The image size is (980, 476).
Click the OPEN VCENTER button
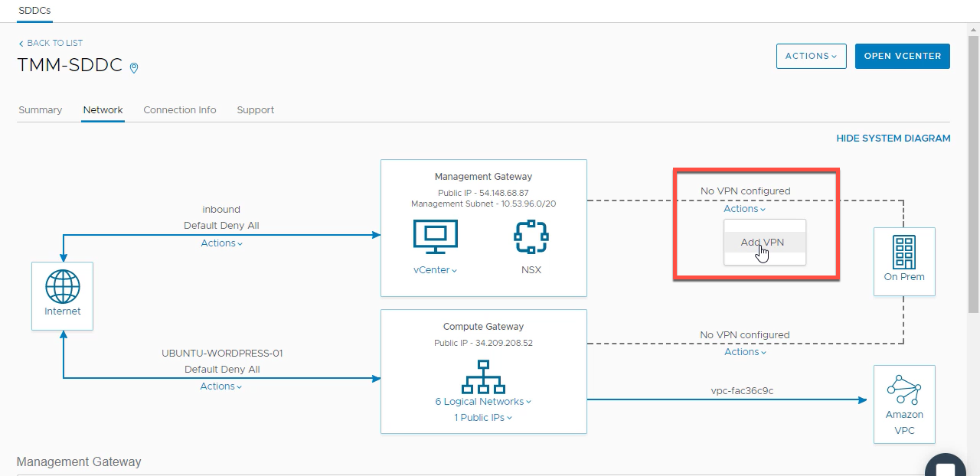pyautogui.click(x=902, y=56)
